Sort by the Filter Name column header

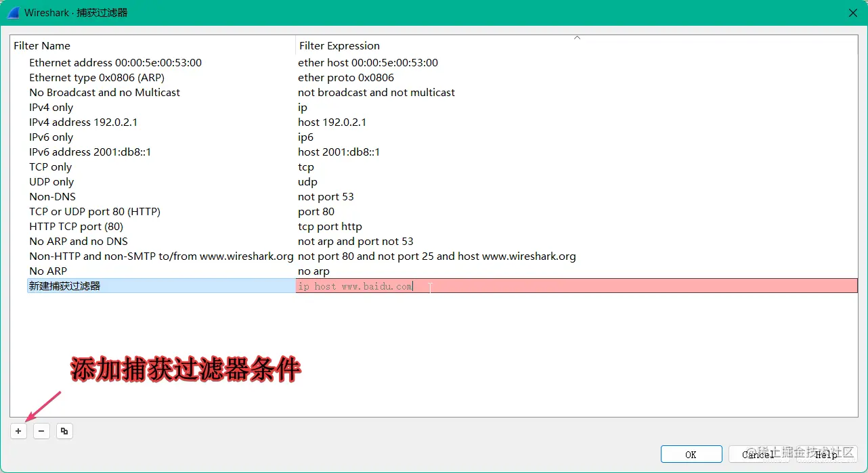42,46
